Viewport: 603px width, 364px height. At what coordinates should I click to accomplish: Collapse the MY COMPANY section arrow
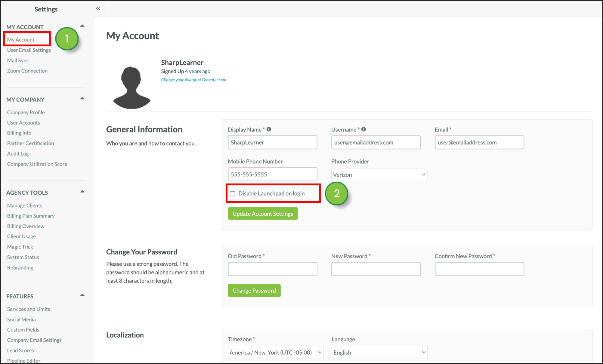coord(82,99)
